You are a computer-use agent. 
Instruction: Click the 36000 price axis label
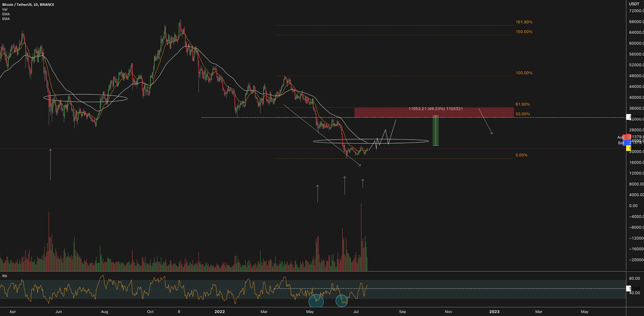click(x=636, y=108)
